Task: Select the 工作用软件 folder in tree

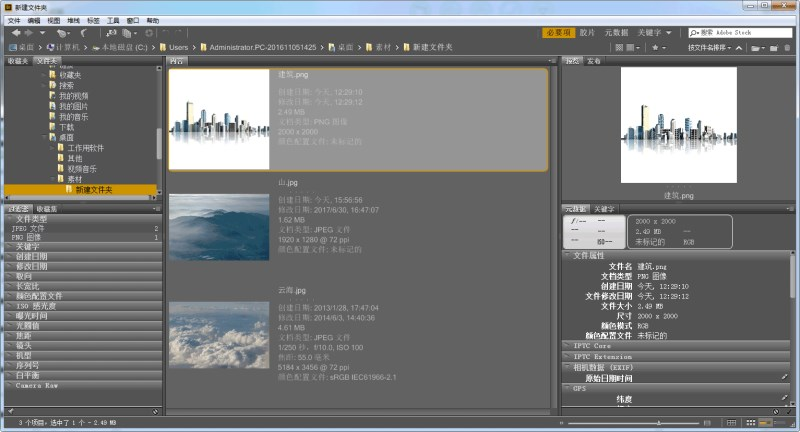Action: [86, 148]
